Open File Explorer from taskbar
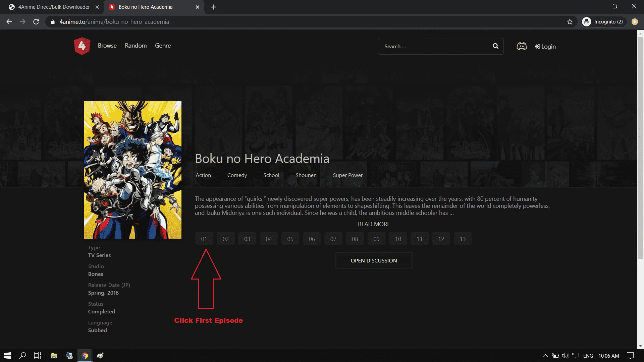This screenshot has height=362, width=644. (x=54, y=356)
